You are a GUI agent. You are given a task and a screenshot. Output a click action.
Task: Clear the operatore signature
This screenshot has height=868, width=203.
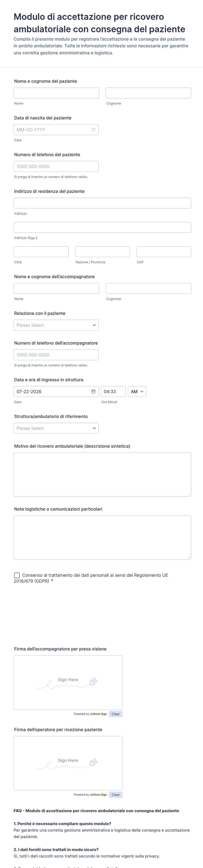click(x=115, y=795)
